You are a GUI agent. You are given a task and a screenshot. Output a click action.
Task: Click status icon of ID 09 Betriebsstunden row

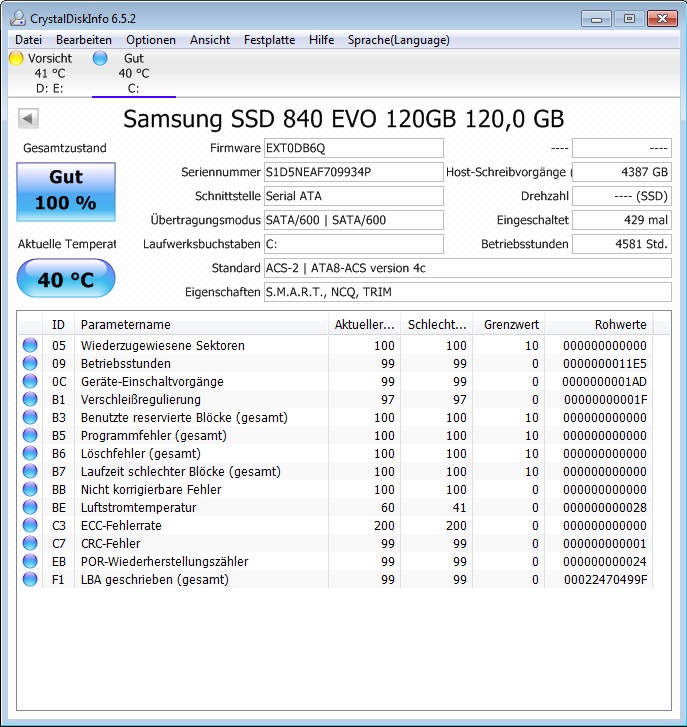(30, 364)
